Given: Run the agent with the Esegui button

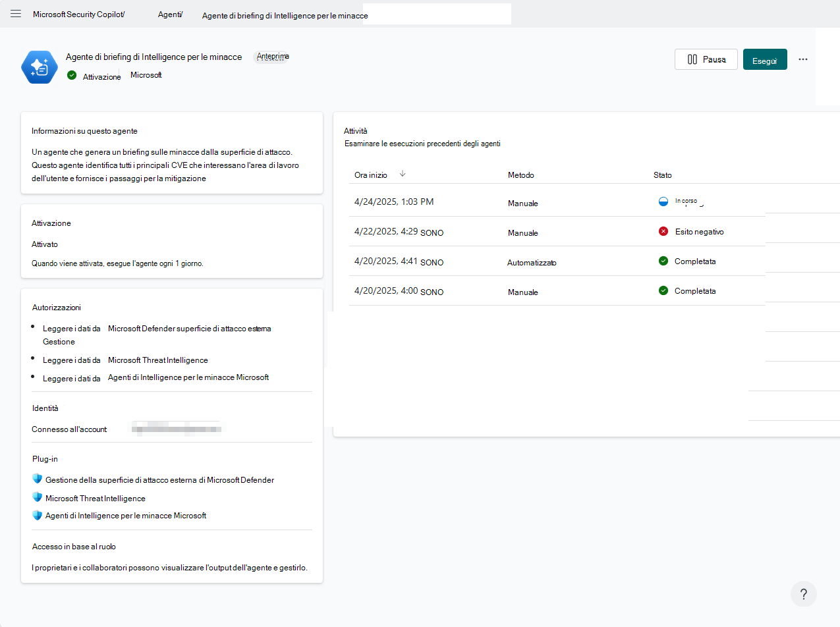Looking at the screenshot, I should coord(765,59).
